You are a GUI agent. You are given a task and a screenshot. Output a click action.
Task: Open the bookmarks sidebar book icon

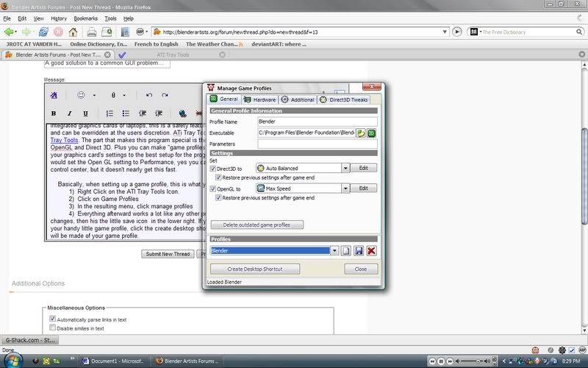click(125, 32)
